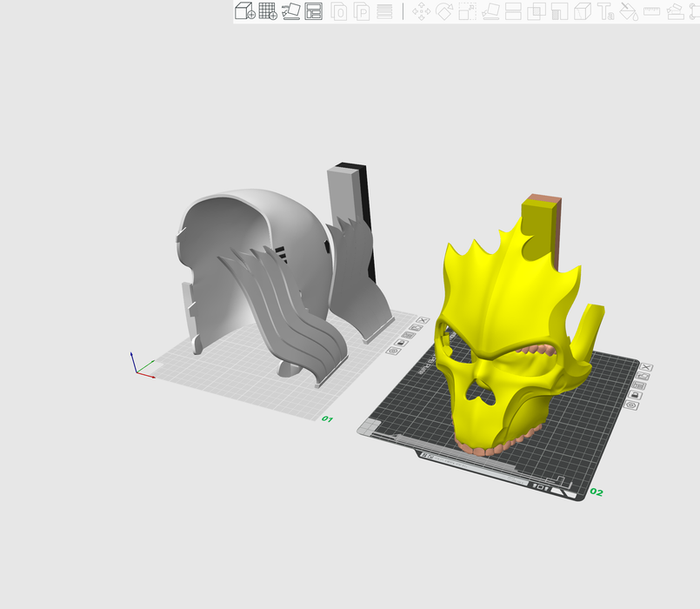Click the Add model cube icon
Image resolution: width=700 pixels, height=609 pixels.
tap(245, 11)
